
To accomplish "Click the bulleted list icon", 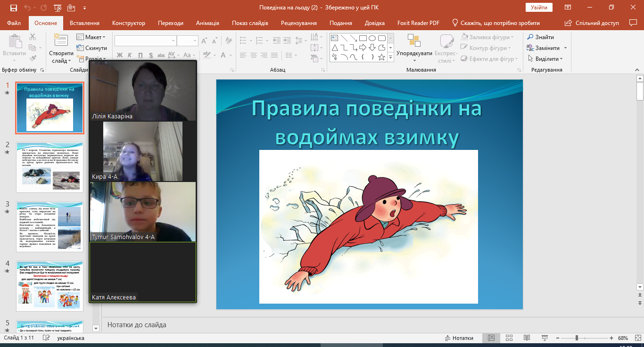I will 243,41.
